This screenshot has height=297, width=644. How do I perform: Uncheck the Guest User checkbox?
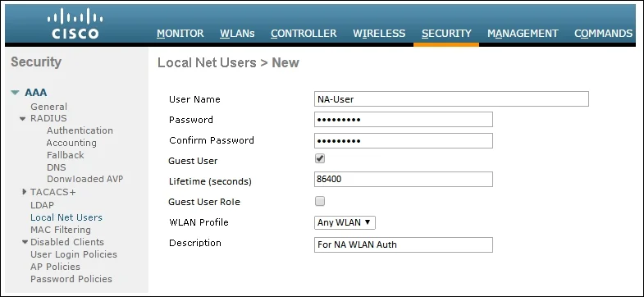click(x=320, y=158)
